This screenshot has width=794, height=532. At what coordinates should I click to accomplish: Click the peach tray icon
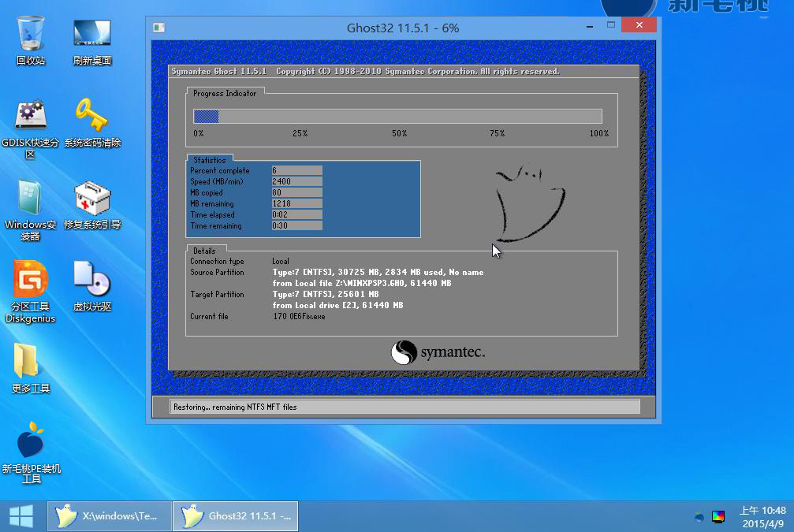[x=699, y=517]
